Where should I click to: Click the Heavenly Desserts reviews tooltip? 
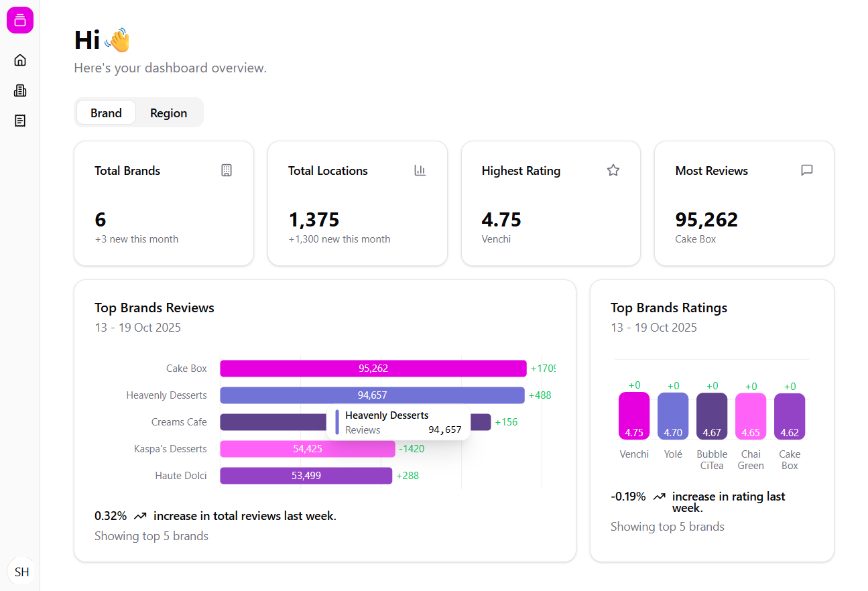[x=399, y=421]
